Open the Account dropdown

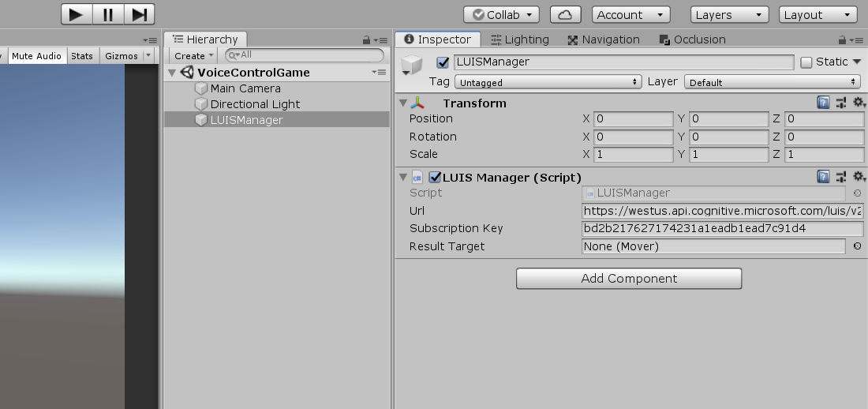tap(631, 14)
